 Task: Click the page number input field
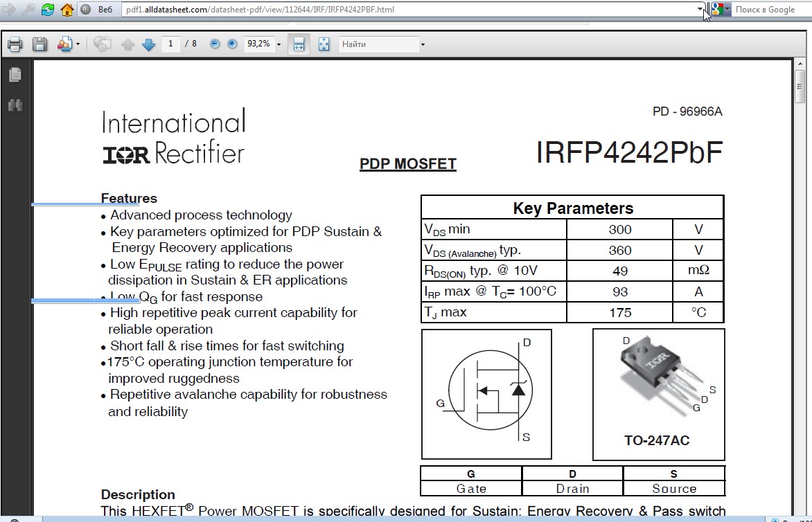click(x=170, y=44)
